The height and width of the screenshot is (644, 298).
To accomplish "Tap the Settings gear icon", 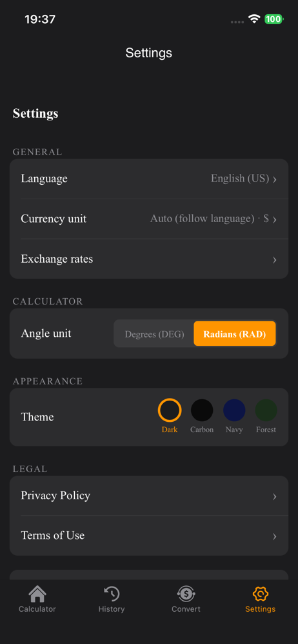I will coord(261,594).
